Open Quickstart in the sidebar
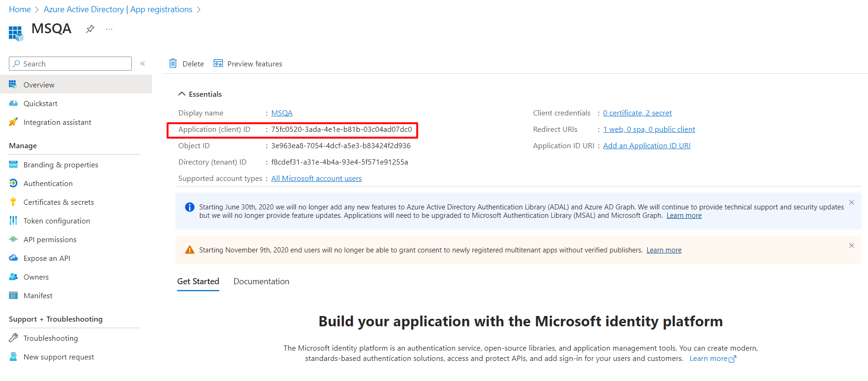Image resolution: width=868 pixels, height=381 pixels. point(41,103)
